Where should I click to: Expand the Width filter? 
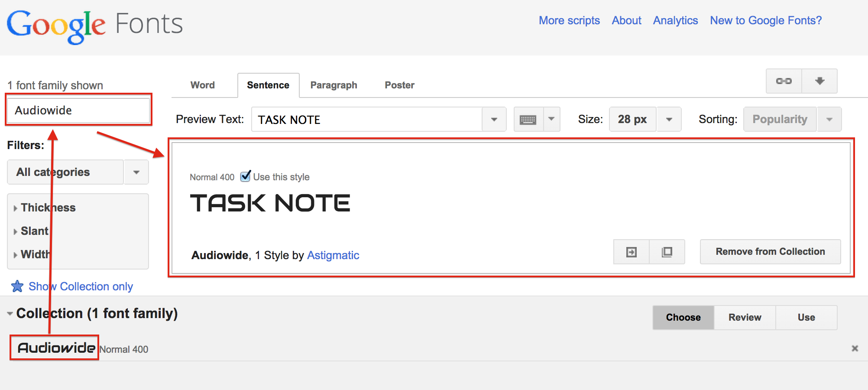[32, 254]
